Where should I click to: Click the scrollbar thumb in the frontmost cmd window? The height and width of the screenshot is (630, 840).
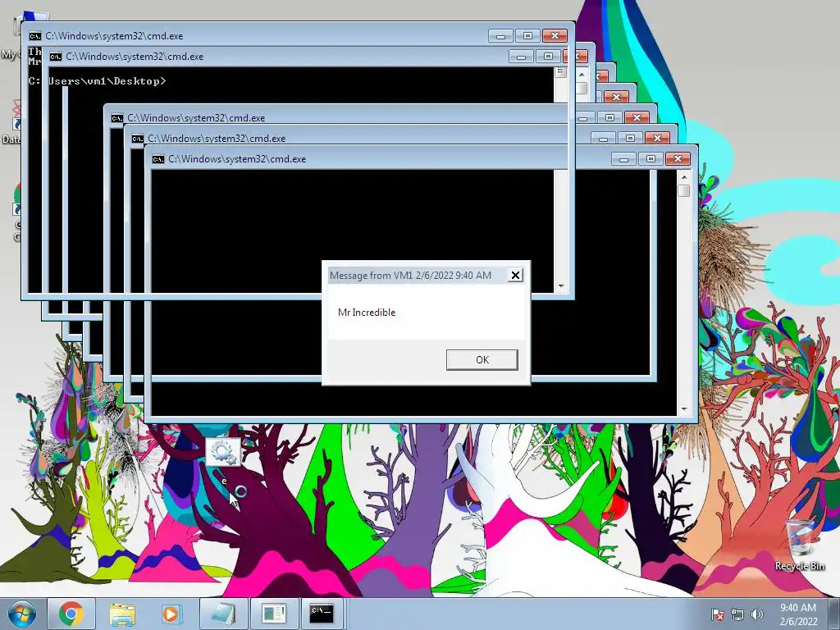(683, 190)
